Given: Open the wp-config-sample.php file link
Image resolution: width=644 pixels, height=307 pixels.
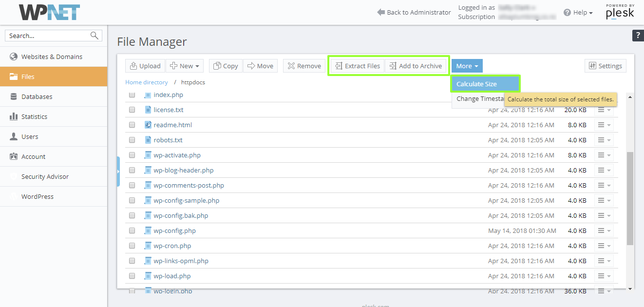Looking at the screenshot, I should tap(186, 200).
